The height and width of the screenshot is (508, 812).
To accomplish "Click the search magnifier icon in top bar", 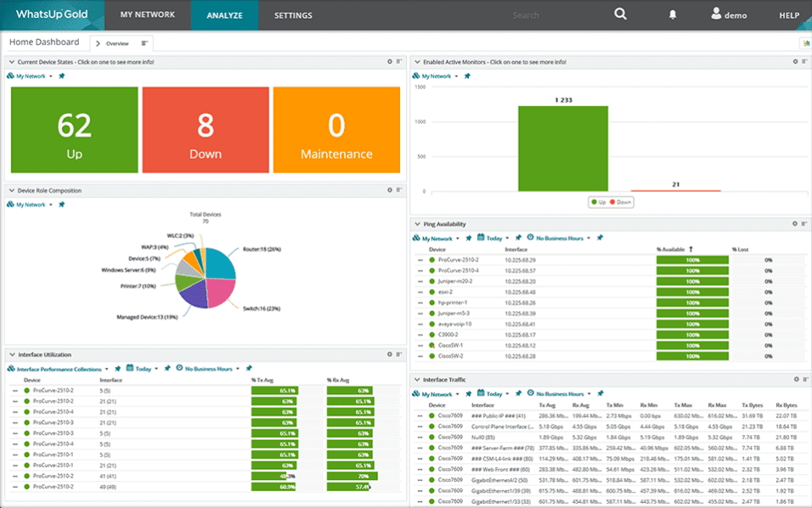I will click(621, 14).
